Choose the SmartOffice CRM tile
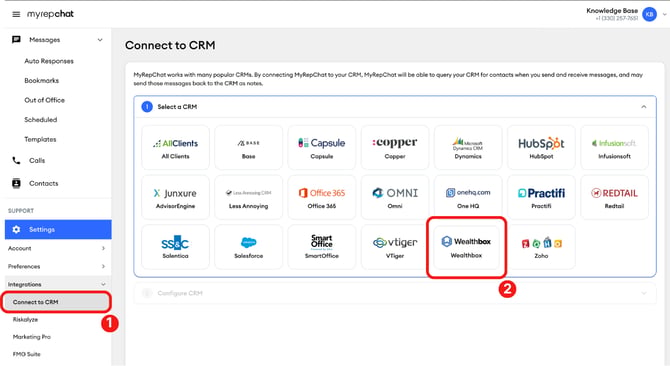The width and height of the screenshot is (670, 366). [x=322, y=247]
